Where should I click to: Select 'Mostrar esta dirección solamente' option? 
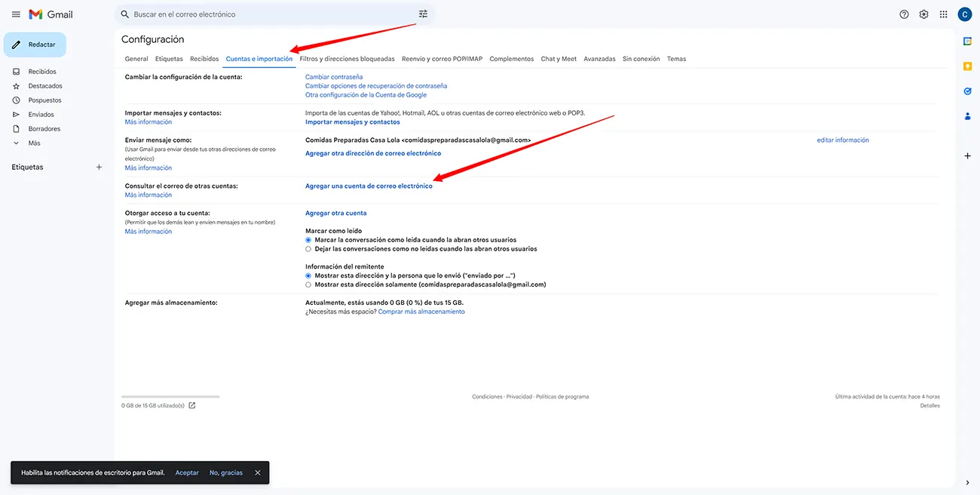click(x=308, y=285)
